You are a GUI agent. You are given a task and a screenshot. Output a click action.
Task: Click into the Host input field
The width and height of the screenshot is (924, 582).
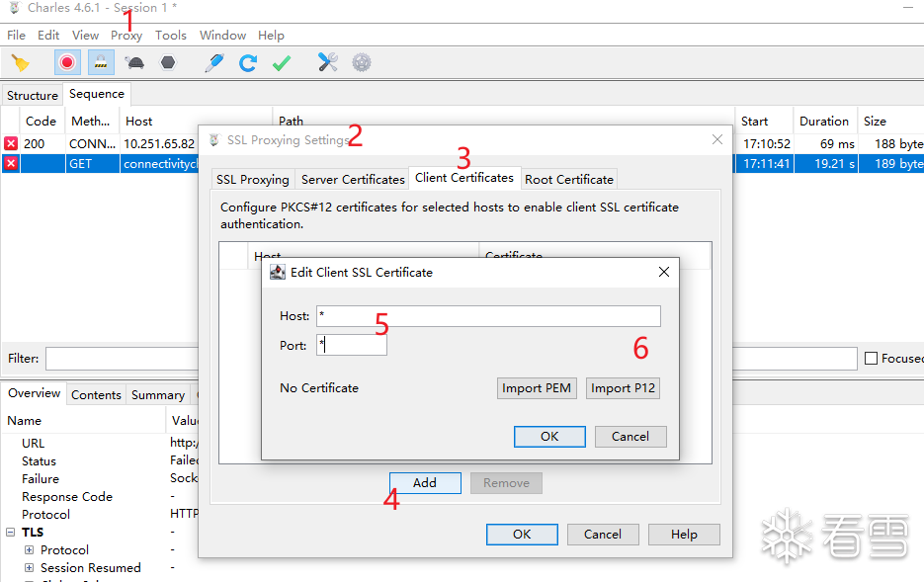488,316
